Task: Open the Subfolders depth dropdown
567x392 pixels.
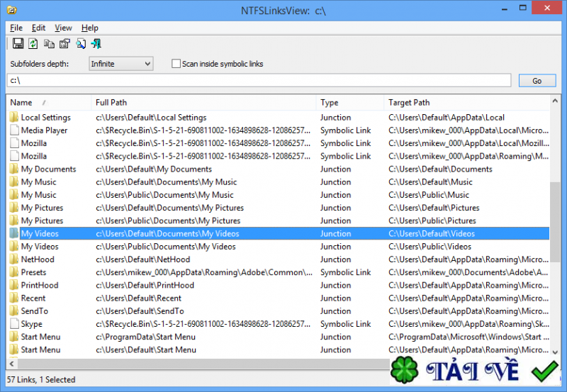Action: [120, 64]
